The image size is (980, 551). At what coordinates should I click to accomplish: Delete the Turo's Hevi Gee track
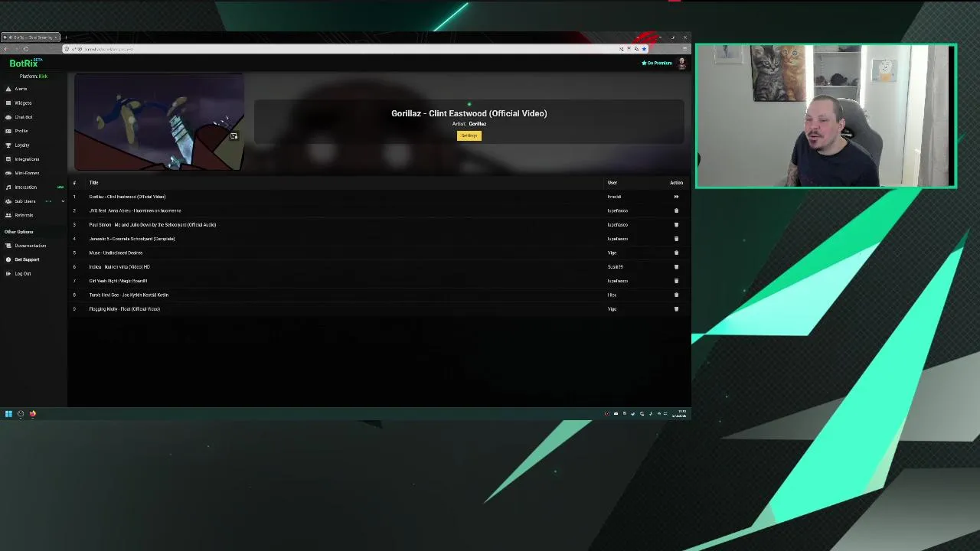[676, 295]
